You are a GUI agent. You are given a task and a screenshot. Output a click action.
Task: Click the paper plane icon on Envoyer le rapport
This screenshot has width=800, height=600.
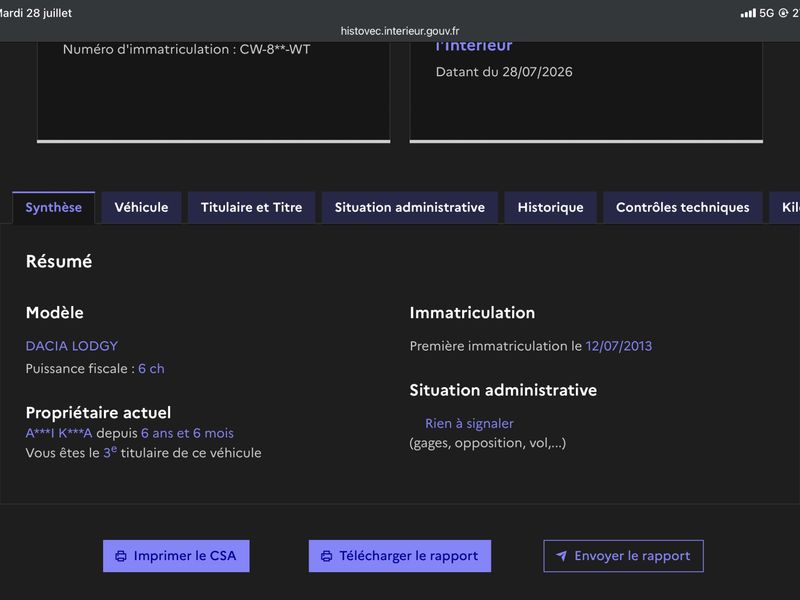[561, 556]
